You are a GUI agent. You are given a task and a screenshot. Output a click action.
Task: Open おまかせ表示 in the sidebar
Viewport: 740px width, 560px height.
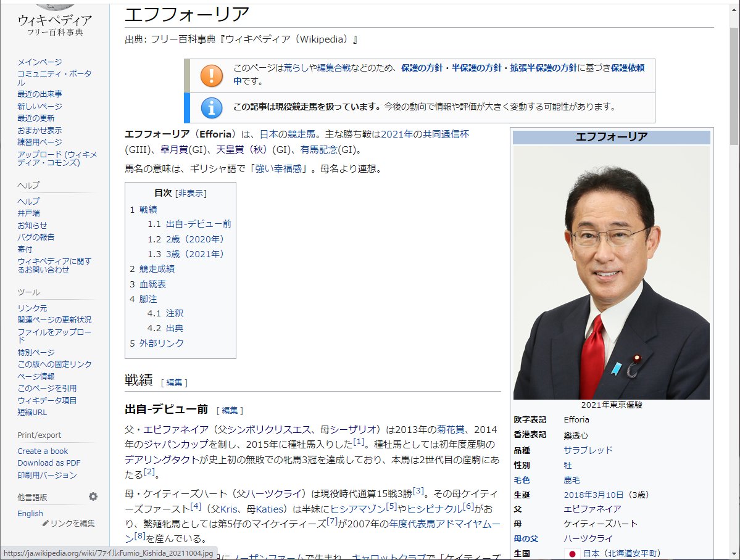click(38, 130)
